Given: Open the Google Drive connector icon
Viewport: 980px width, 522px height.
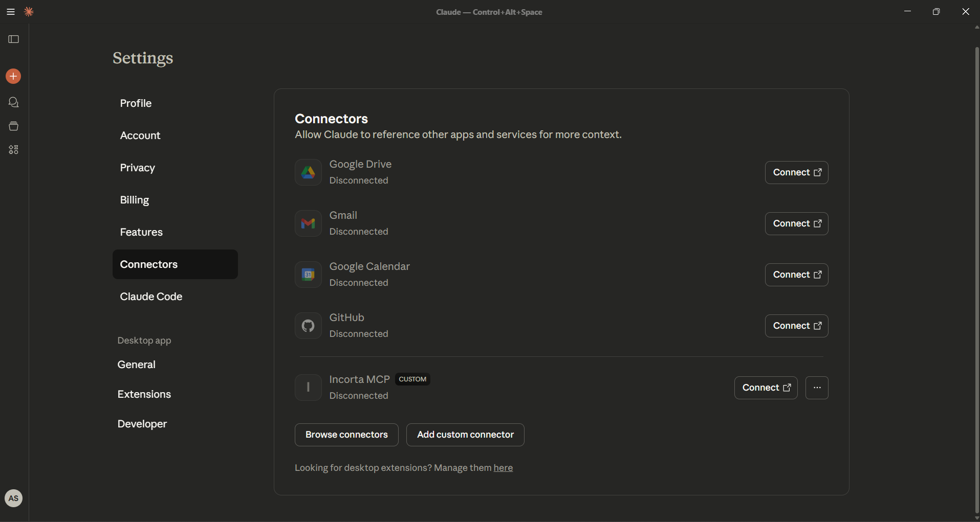Looking at the screenshot, I should [x=308, y=172].
